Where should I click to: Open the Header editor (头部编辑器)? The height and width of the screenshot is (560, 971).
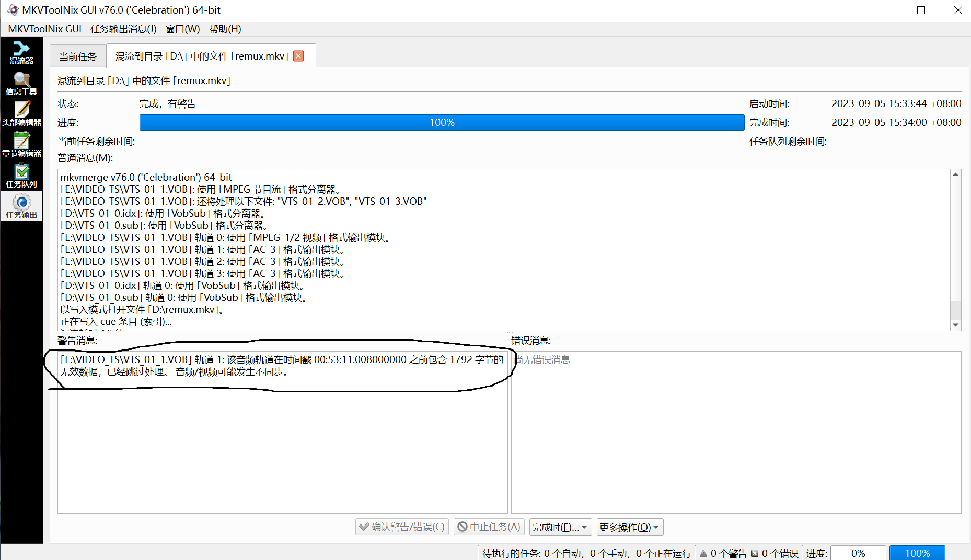[21, 114]
